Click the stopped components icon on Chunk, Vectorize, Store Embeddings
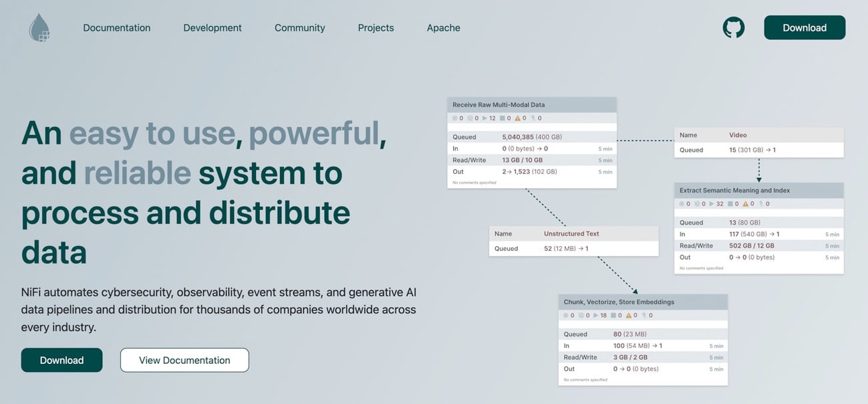This screenshot has width=868, height=404. coord(613,314)
